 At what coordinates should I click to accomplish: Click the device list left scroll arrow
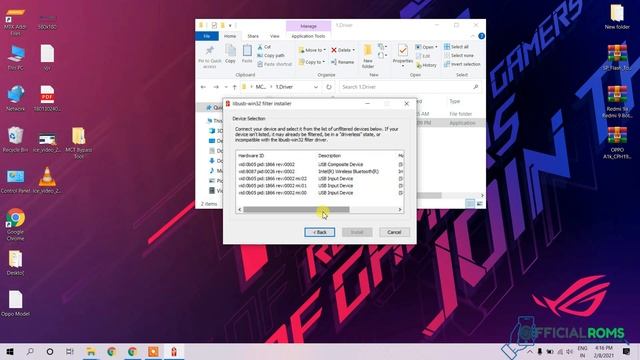[x=240, y=210]
